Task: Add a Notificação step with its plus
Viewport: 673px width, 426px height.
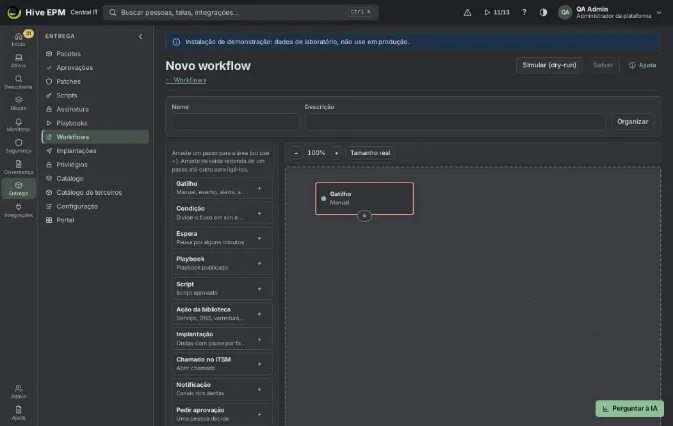Action: pyautogui.click(x=259, y=390)
